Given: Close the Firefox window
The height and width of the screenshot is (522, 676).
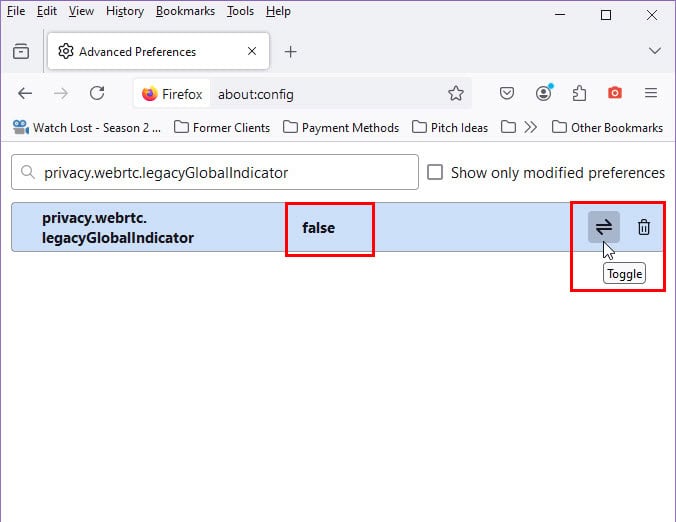Looking at the screenshot, I should click(651, 15).
